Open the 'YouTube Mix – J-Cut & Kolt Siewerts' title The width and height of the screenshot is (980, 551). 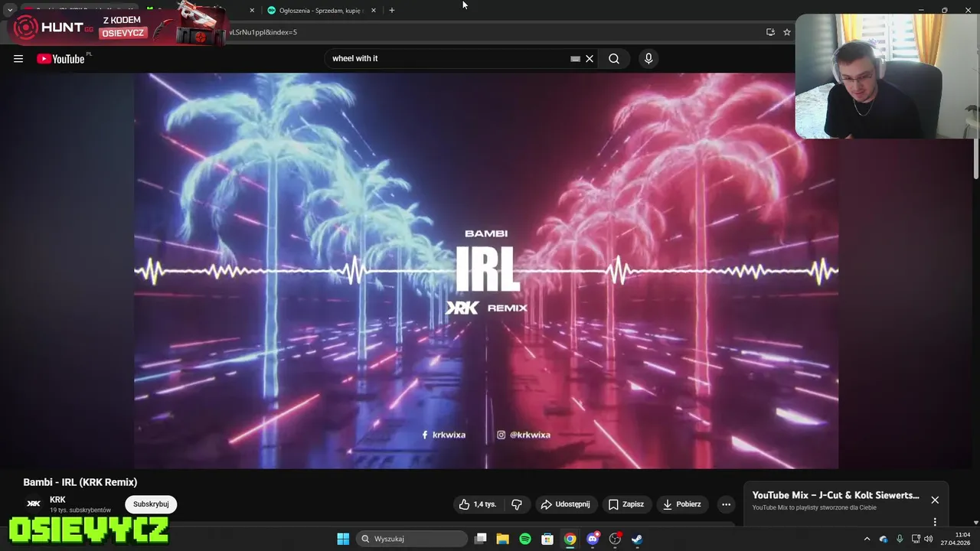coord(836,495)
